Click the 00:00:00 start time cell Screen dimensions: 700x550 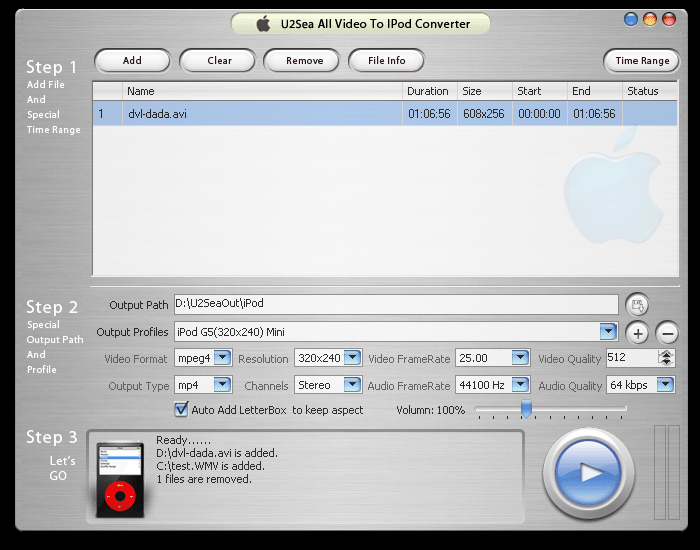[x=539, y=114]
